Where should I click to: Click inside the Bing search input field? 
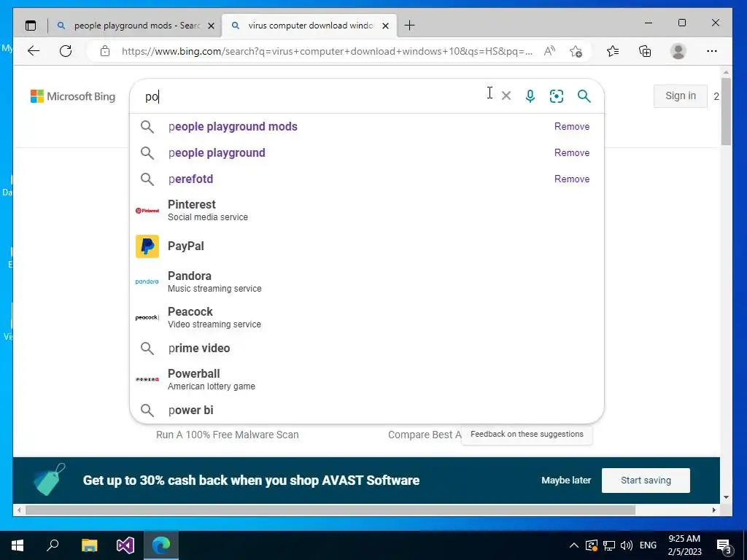[x=314, y=96]
